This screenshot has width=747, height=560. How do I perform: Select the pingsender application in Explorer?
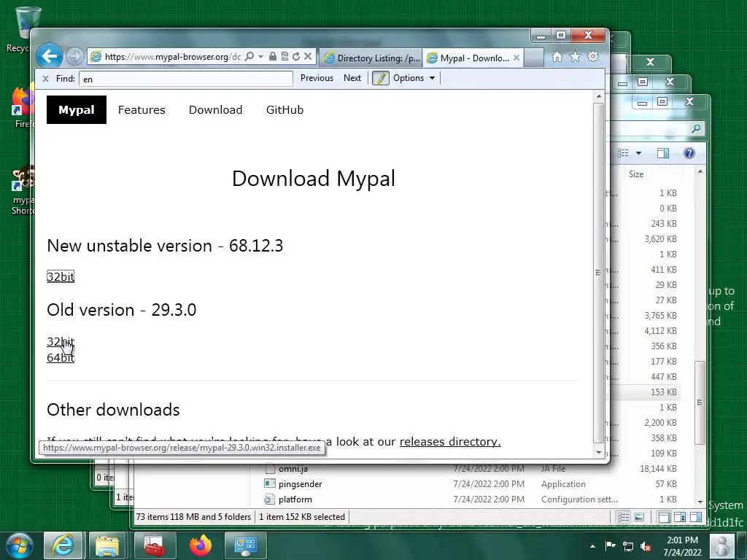pyautogui.click(x=300, y=484)
